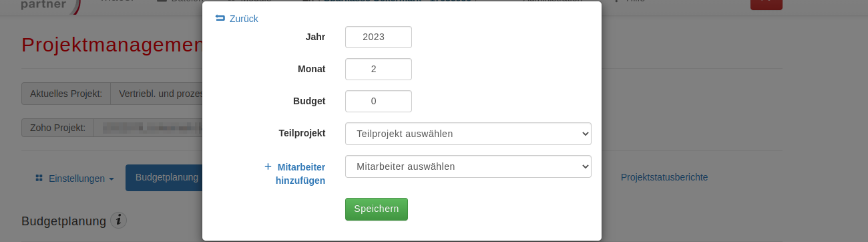Click the Aktuelles Projekt value field
The height and width of the screenshot is (242, 868).
click(157, 94)
